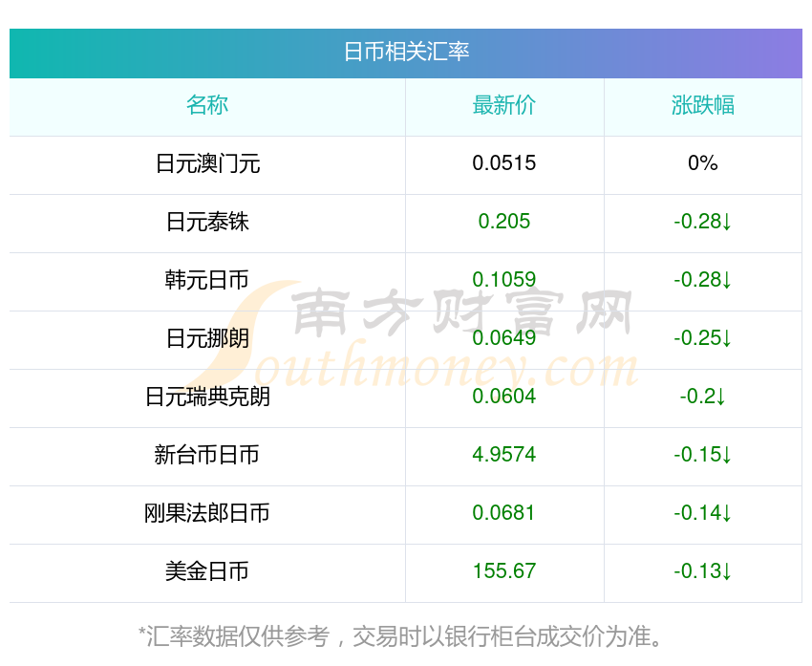Viewport: 812px width, 666px height.
Task: Click the 名称 column header
Action: pyautogui.click(x=207, y=105)
